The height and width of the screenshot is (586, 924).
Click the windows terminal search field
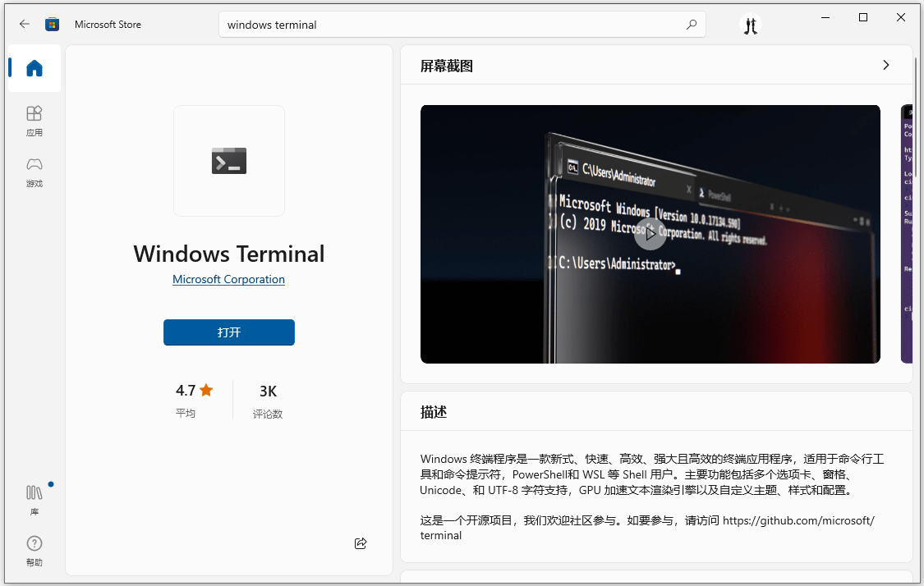(x=462, y=25)
